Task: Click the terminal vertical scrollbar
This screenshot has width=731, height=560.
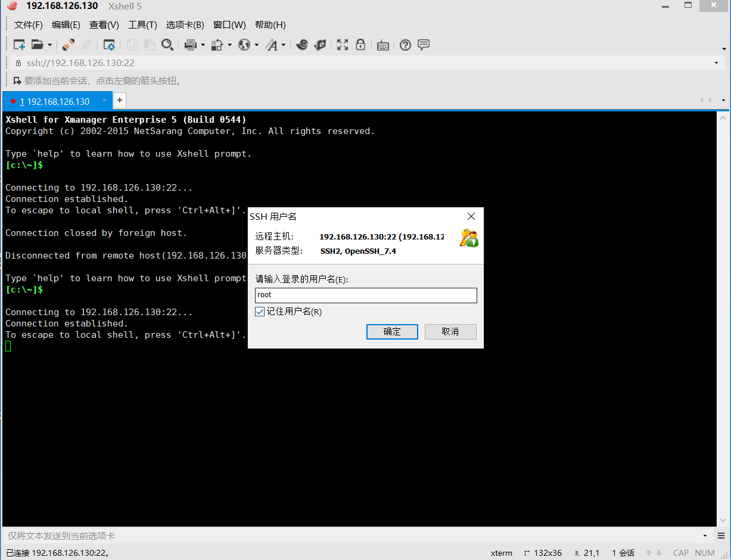Action: point(723,319)
